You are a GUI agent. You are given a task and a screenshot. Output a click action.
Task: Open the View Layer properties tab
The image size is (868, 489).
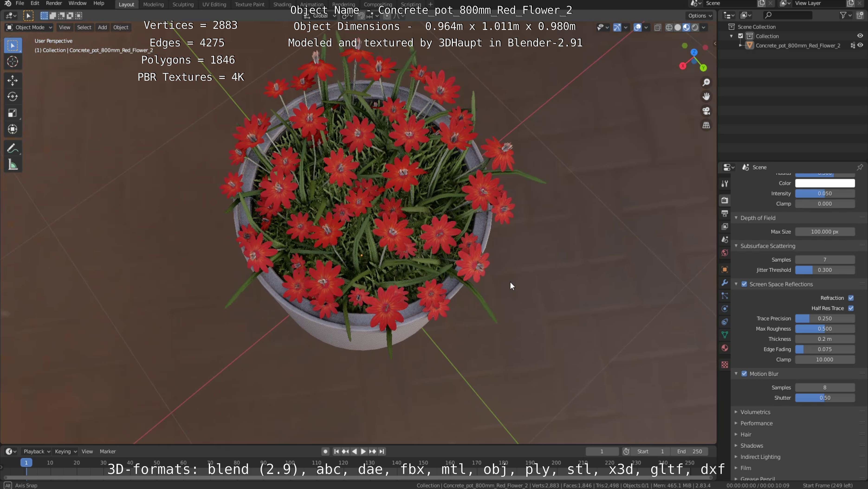(725, 227)
